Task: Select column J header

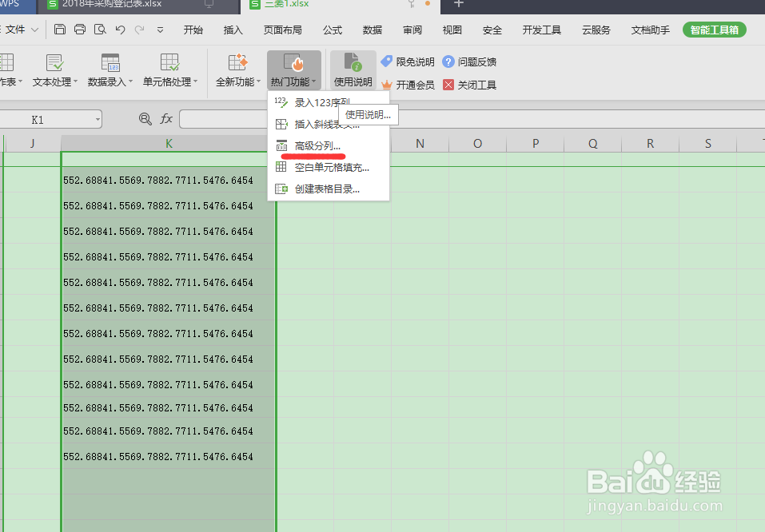Action: pos(32,143)
